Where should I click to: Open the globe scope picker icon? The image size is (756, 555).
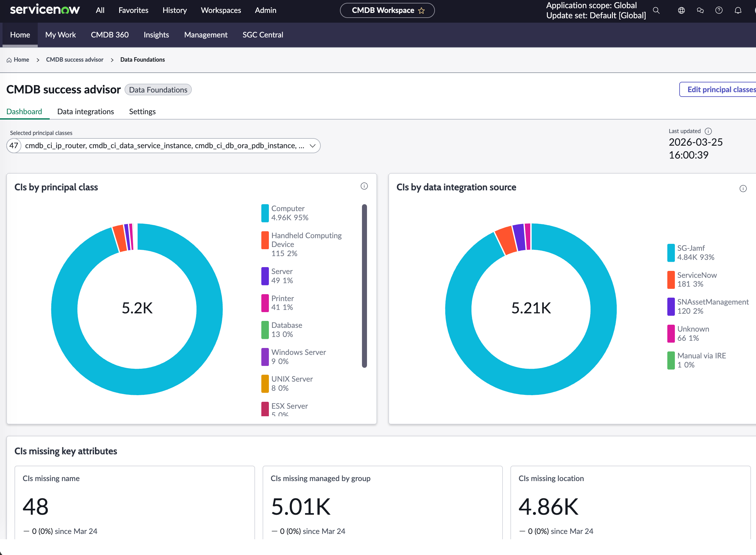click(681, 10)
